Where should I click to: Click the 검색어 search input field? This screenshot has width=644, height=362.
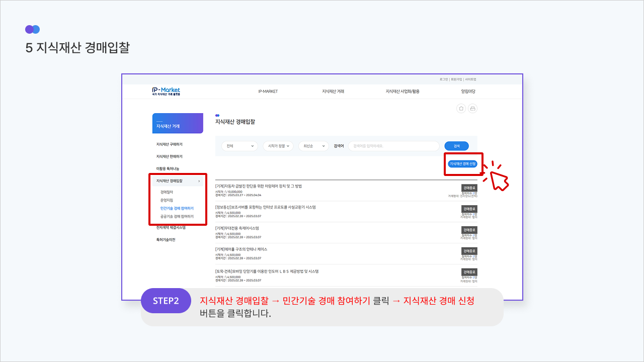pyautogui.click(x=393, y=146)
